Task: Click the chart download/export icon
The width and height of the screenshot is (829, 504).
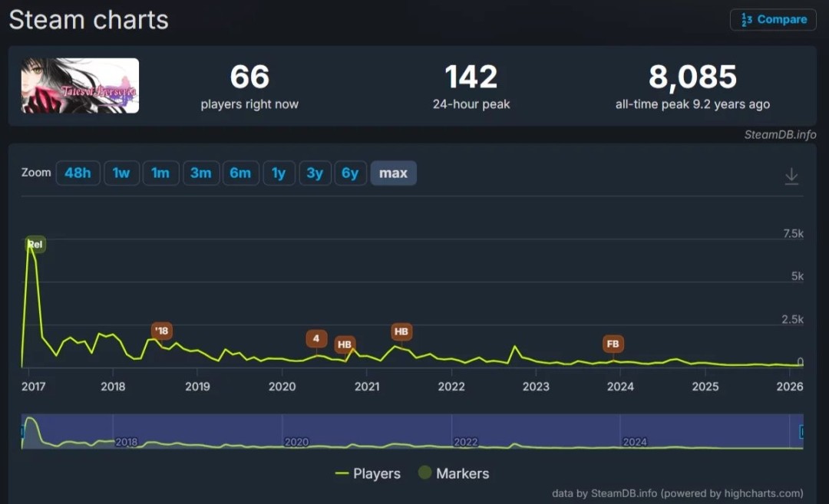Action: [791, 175]
